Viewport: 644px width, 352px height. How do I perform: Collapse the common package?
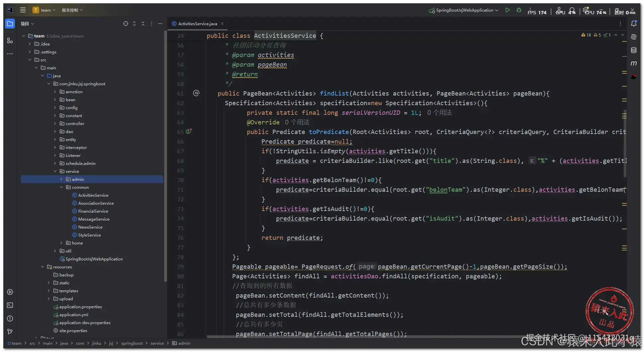point(61,187)
